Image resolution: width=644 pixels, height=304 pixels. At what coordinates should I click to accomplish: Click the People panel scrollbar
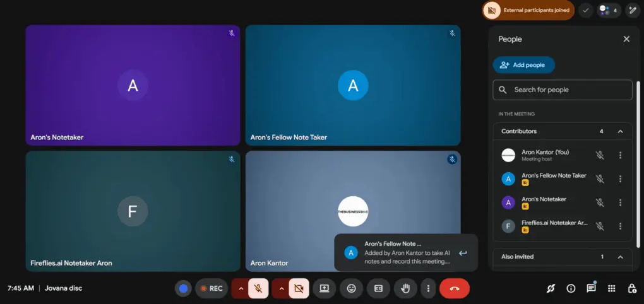pyautogui.click(x=638, y=164)
